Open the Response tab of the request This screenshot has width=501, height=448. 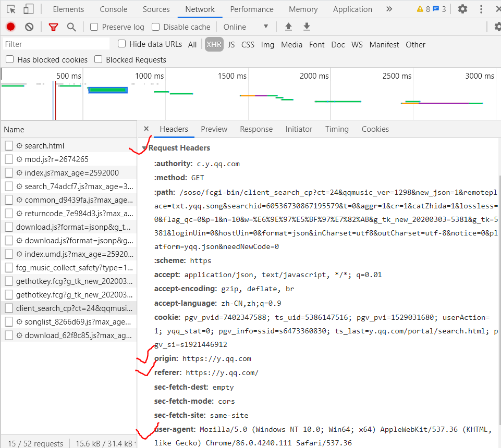pyautogui.click(x=256, y=129)
